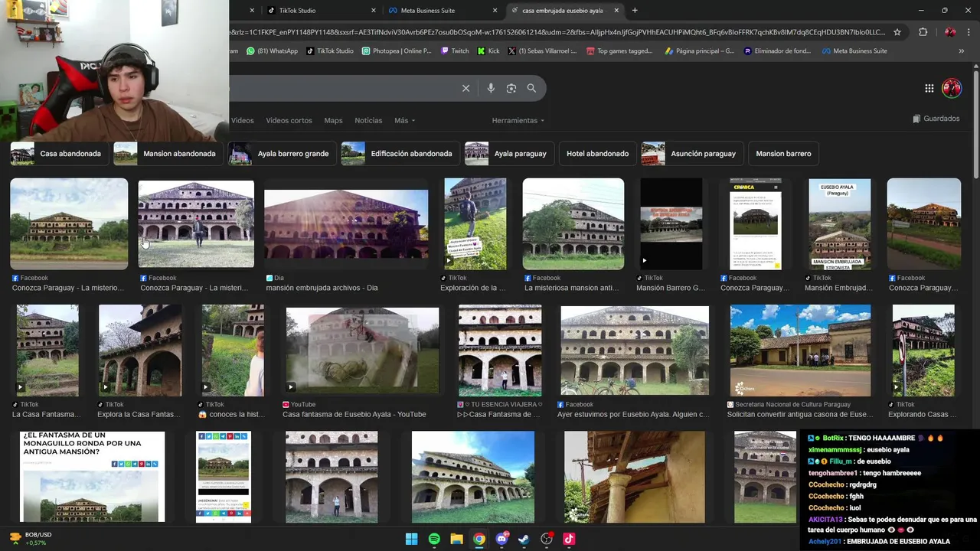Filter by Hotel abandonado chip
980x551 pixels.
click(597, 153)
